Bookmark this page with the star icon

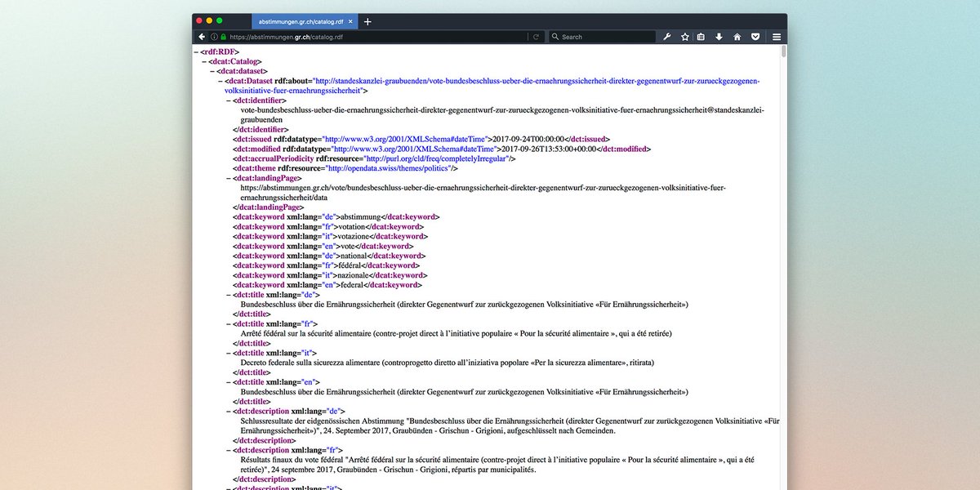coord(685,37)
